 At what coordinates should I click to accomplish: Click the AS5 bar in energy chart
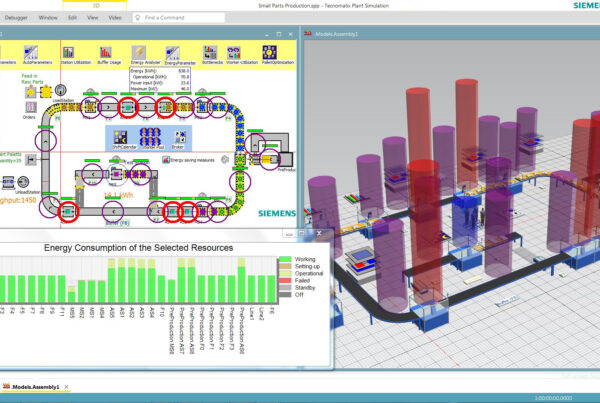tap(111, 281)
